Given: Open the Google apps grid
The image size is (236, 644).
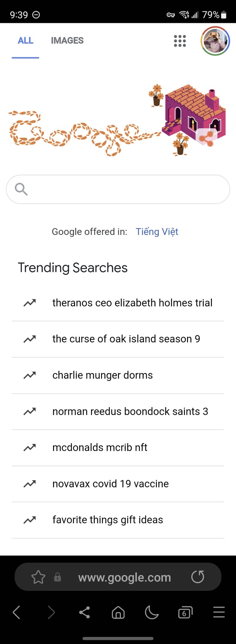Looking at the screenshot, I should 180,41.
